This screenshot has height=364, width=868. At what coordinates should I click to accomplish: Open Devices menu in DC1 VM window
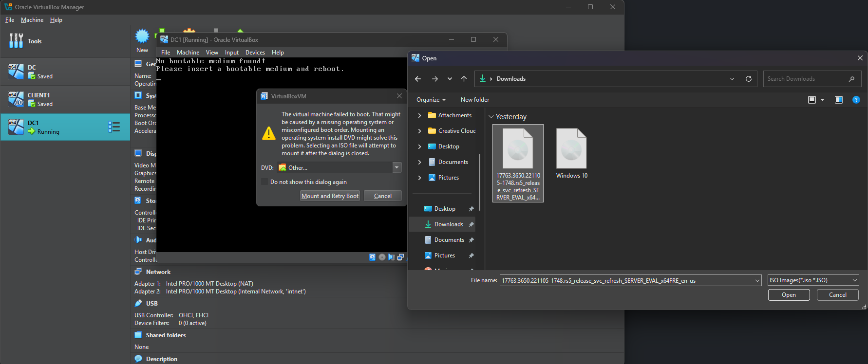[255, 53]
